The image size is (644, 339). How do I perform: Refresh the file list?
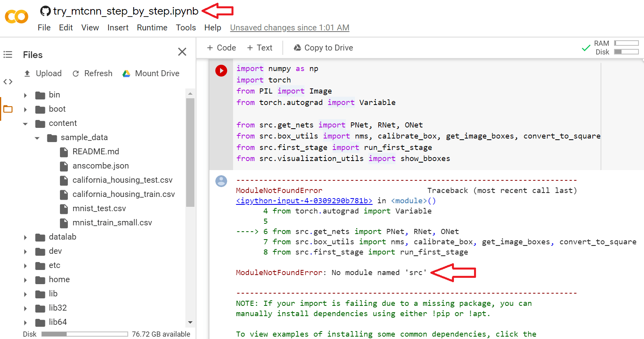pos(93,73)
